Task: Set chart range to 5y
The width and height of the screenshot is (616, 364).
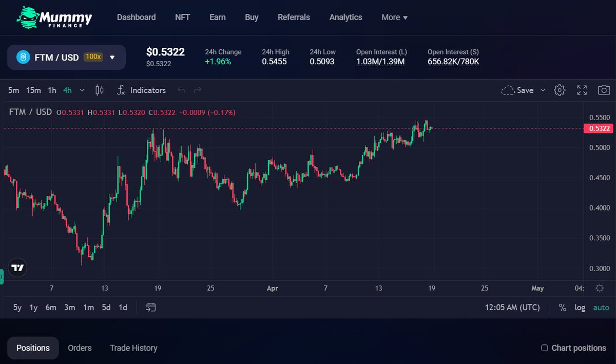Action: coord(17,308)
